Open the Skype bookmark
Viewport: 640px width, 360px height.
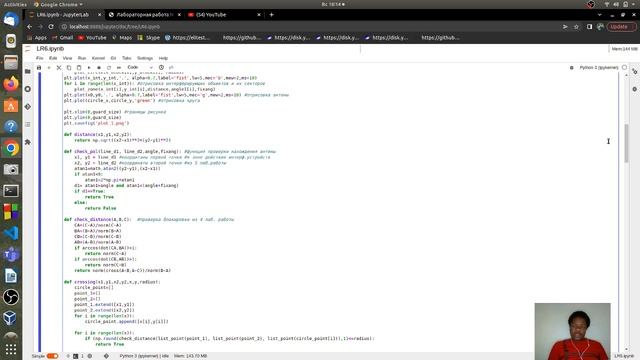pos(149,38)
